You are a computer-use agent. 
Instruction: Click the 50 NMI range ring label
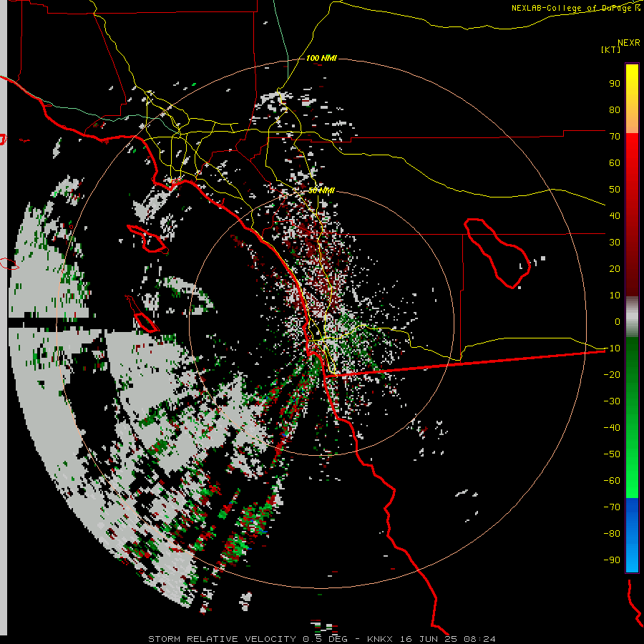[x=321, y=190]
